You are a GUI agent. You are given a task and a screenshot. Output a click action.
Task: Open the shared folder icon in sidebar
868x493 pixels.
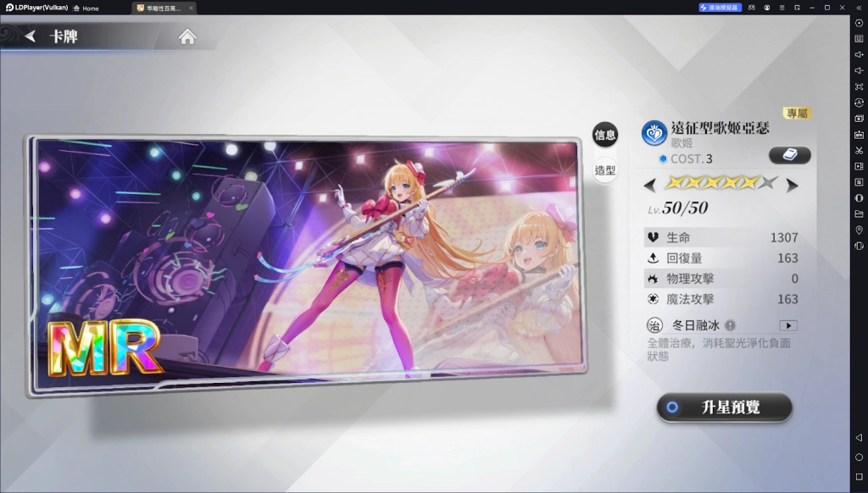(x=859, y=213)
